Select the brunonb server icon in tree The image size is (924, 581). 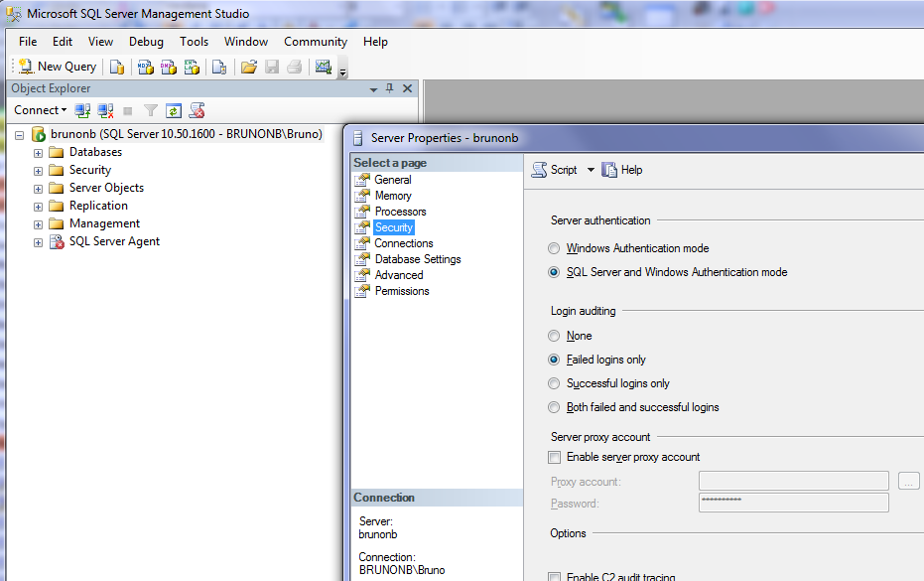(39, 134)
